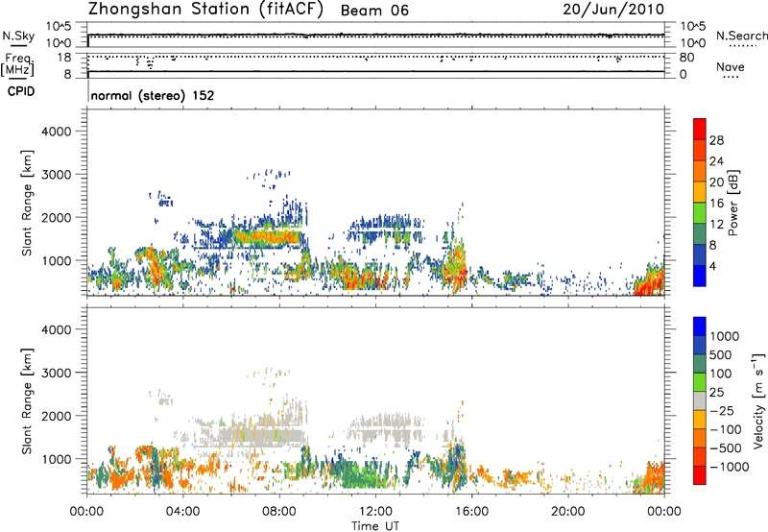Click the strong orange echo band near 08:00 in the power plot
This screenshot has height=532, width=768.
click(267, 237)
